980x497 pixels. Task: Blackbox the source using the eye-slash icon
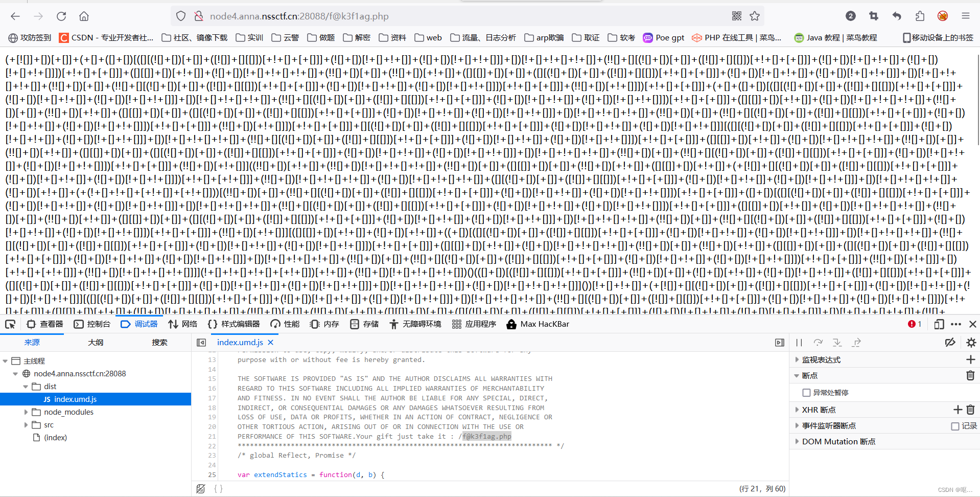[950, 343]
